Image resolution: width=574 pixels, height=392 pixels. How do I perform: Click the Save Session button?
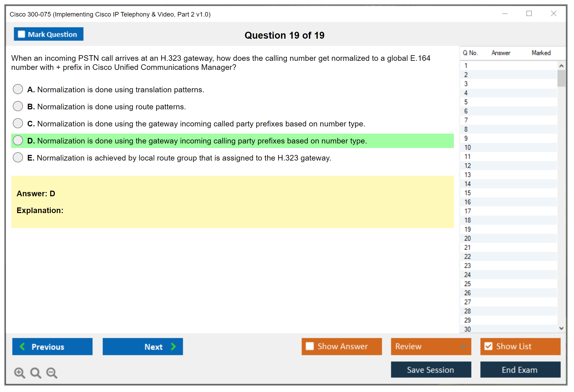point(431,370)
